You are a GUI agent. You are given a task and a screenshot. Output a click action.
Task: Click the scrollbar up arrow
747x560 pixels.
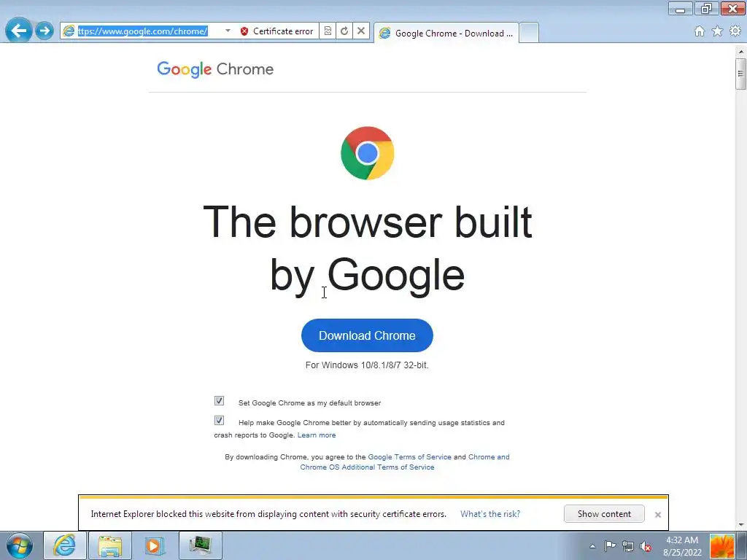tap(741, 51)
